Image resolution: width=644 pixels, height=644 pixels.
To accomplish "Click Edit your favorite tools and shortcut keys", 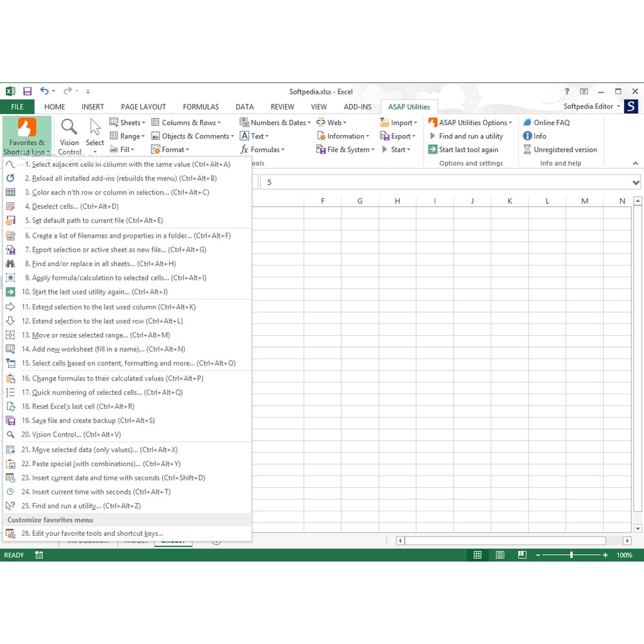I will 97,533.
